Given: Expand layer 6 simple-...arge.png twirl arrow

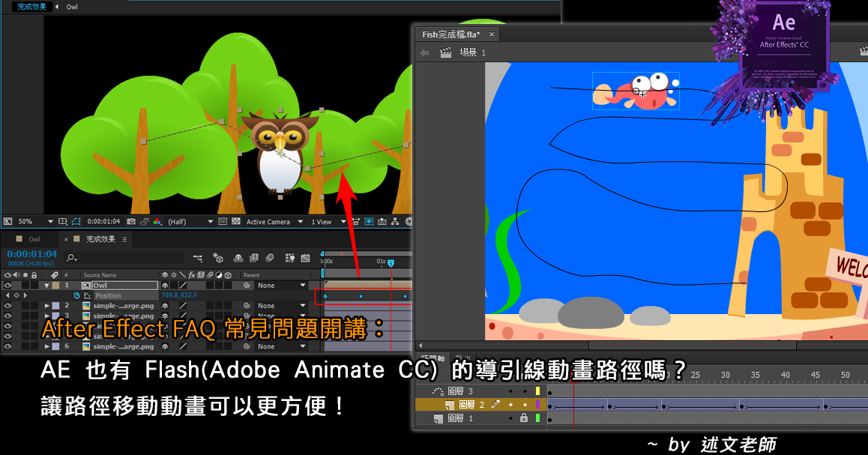Looking at the screenshot, I should point(47,346).
